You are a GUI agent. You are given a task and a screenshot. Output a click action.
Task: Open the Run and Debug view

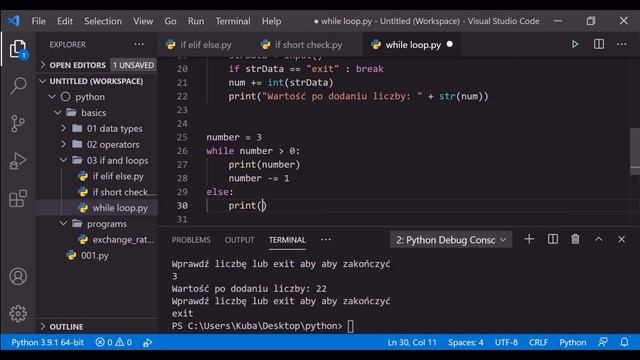[x=18, y=161]
